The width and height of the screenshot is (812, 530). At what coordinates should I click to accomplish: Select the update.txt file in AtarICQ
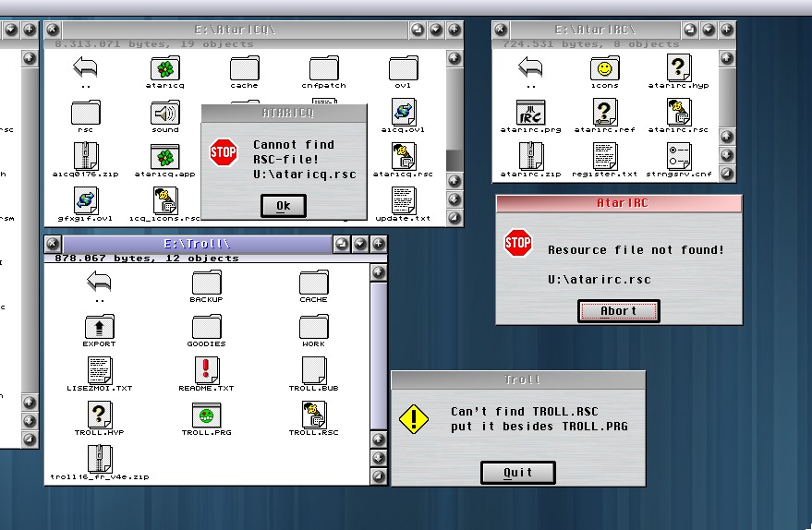(403, 200)
